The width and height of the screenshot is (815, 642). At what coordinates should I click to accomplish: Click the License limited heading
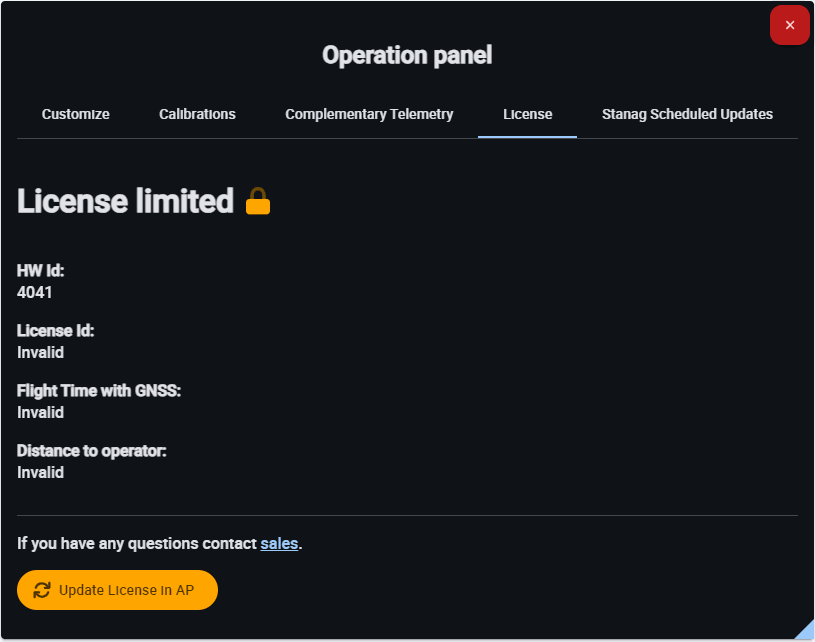click(125, 201)
